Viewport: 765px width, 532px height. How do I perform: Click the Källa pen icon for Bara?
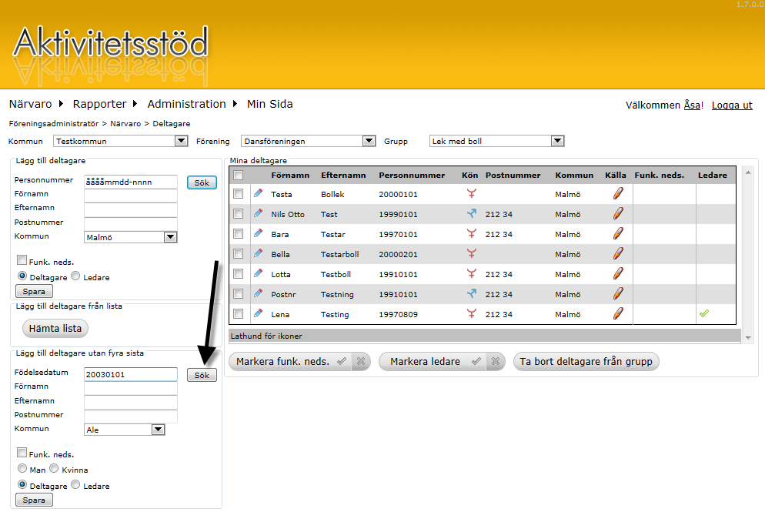(x=618, y=233)
